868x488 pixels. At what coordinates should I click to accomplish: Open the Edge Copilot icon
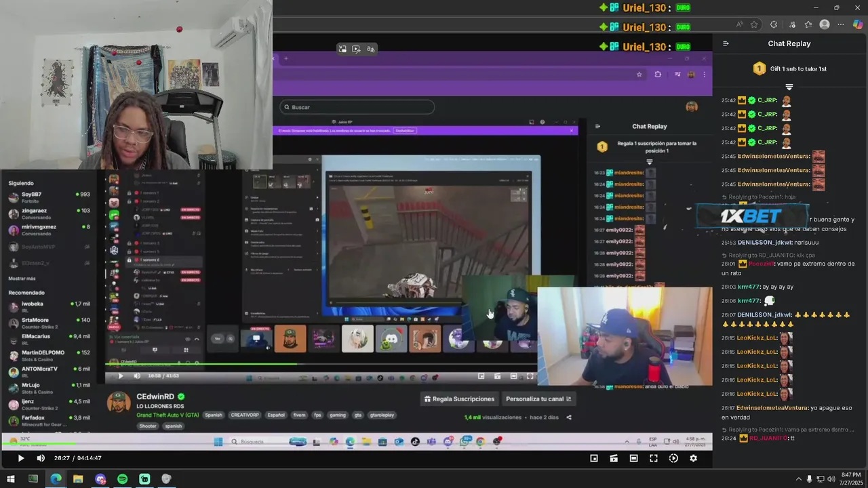point(858,24)
